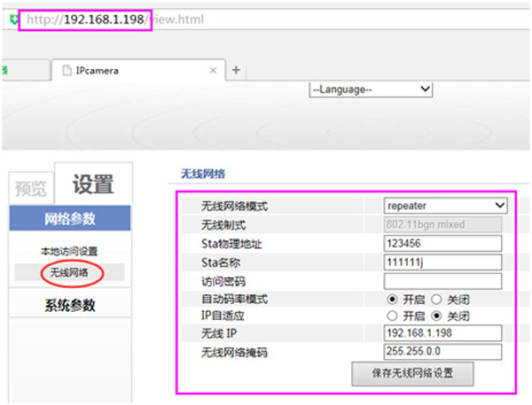Screen dimensions: 532x405
Task: Disable 自动码率模式 with the 关闭 radio
Action: [x=435, y=299]
